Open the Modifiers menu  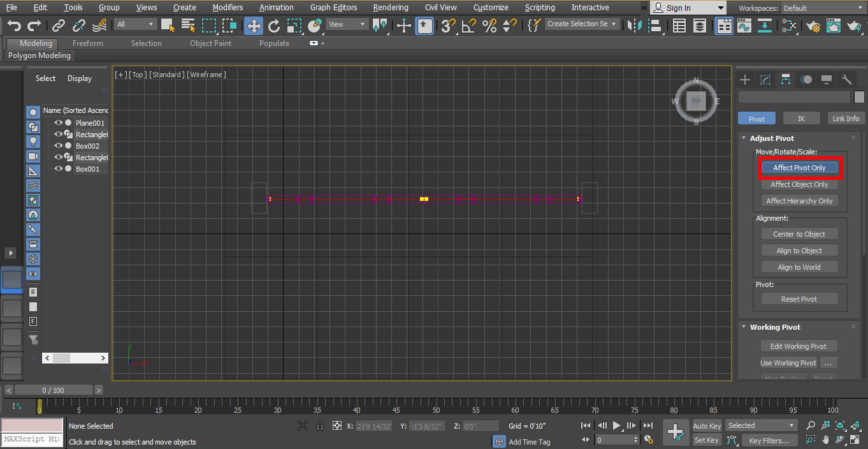point(228,7)
